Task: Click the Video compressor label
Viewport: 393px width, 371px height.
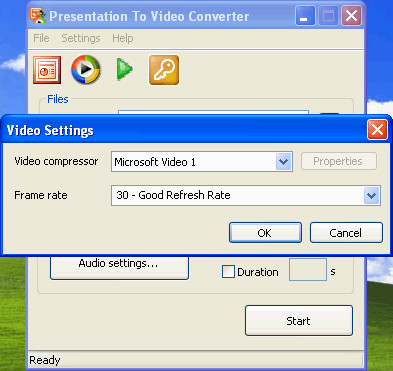Action: (56, 161)
